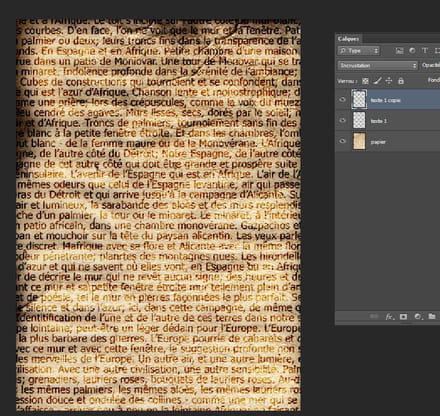Click the Opacité label in Calques panel
Image resolution: width=440 pixels, height=416 pixels.
coord(431,65)
